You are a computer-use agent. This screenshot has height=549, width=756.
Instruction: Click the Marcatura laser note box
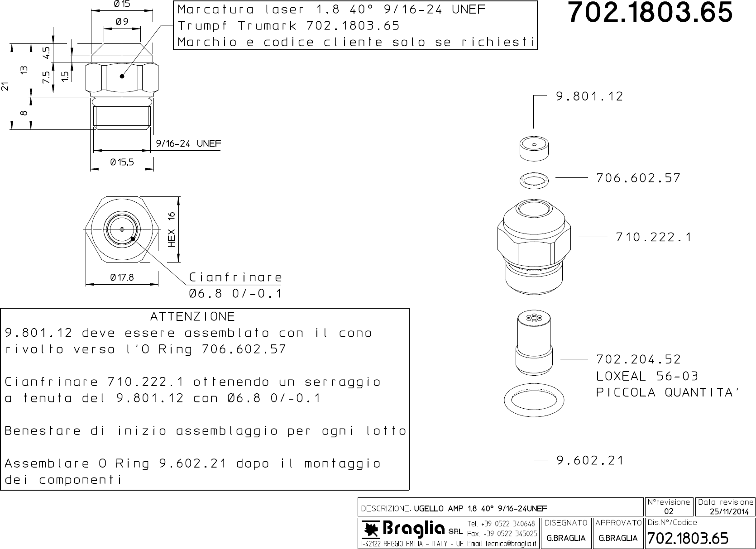click(x=355, y=25)
